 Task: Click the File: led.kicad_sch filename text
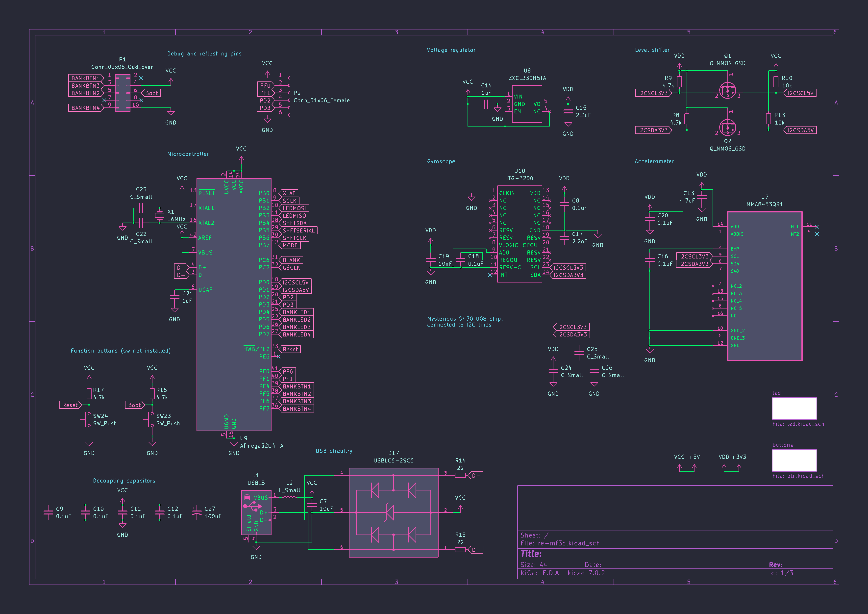[x=798, y=424]
